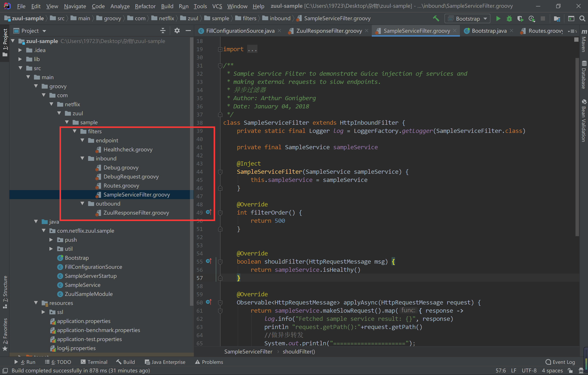588x375 pixels.
Task: Show the hidden editor tabs list
Action: point(573,31)
